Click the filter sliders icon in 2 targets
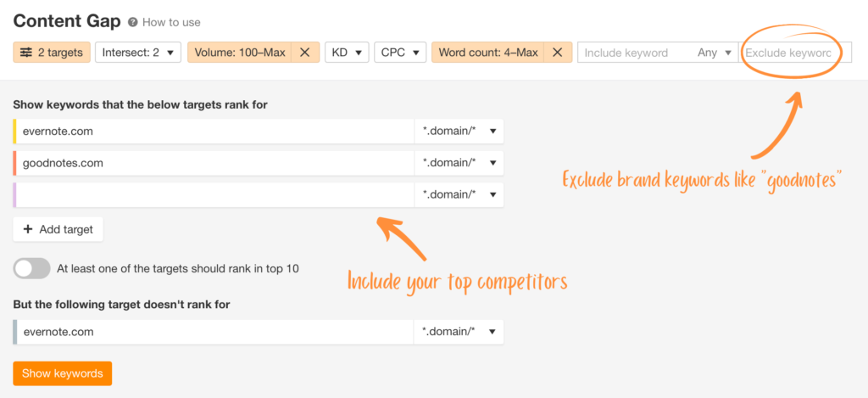This screenshot has height=398, width=868. (26, 53)
